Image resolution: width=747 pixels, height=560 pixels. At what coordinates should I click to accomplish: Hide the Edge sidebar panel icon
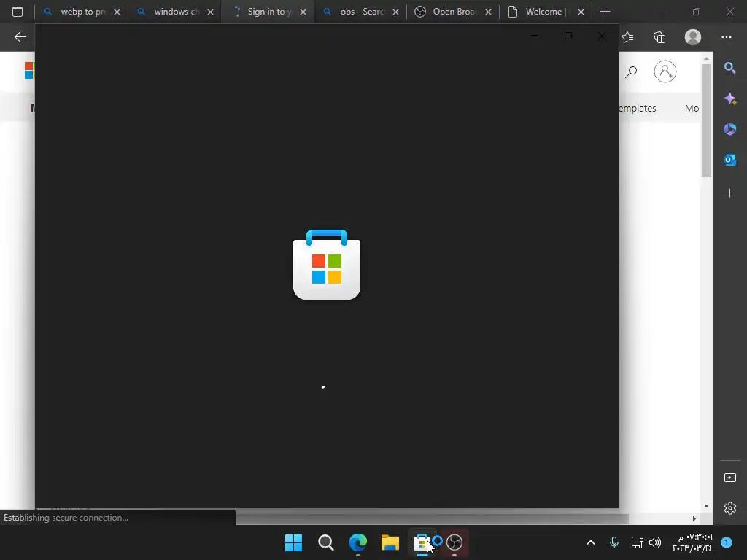729,478
